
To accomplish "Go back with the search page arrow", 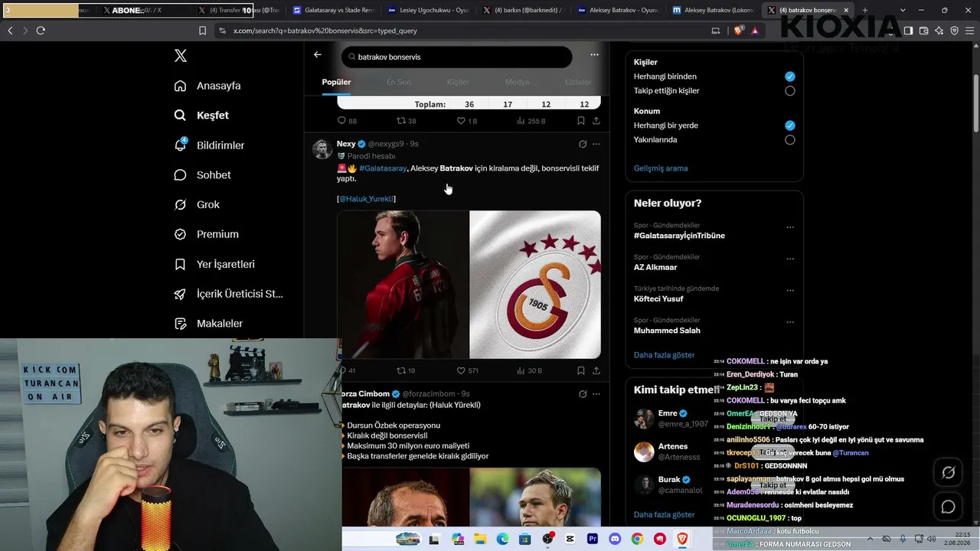I will click(318, 55).
